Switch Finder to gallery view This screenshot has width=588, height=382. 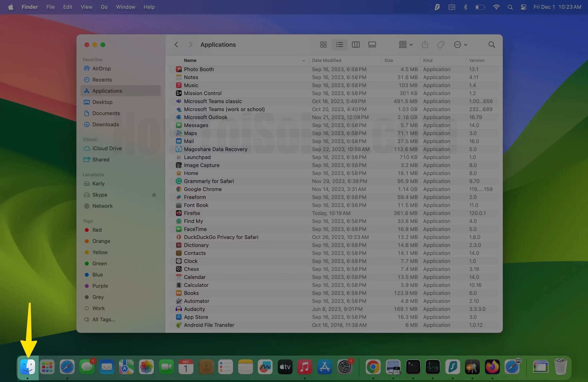pyautogui.click(x=372, y=45)
